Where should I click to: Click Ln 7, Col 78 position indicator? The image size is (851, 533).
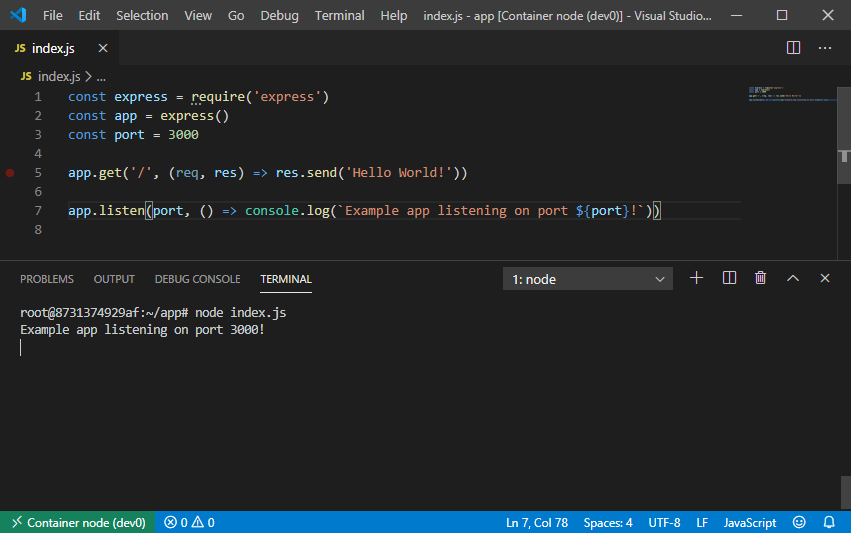point(537,522)
